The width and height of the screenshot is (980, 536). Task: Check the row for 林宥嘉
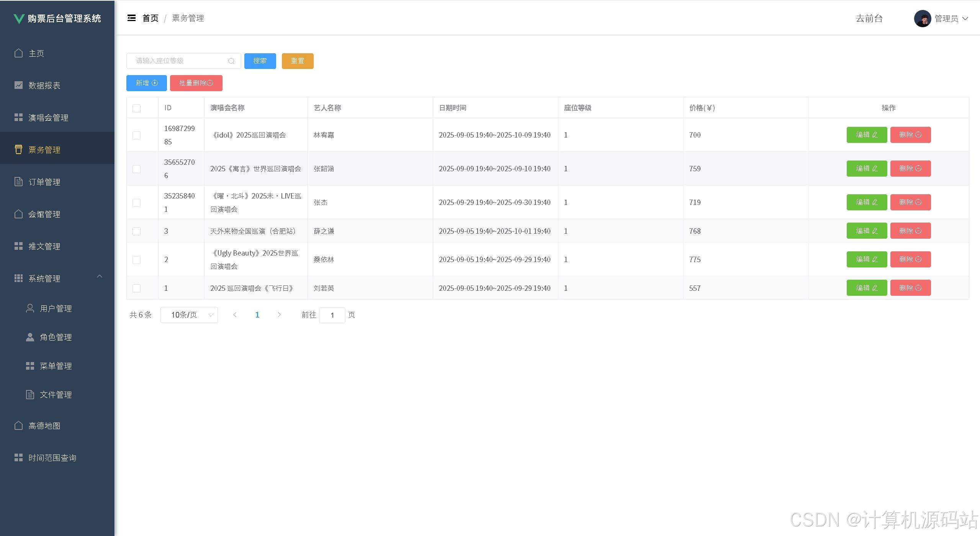[x=136, y=135]
